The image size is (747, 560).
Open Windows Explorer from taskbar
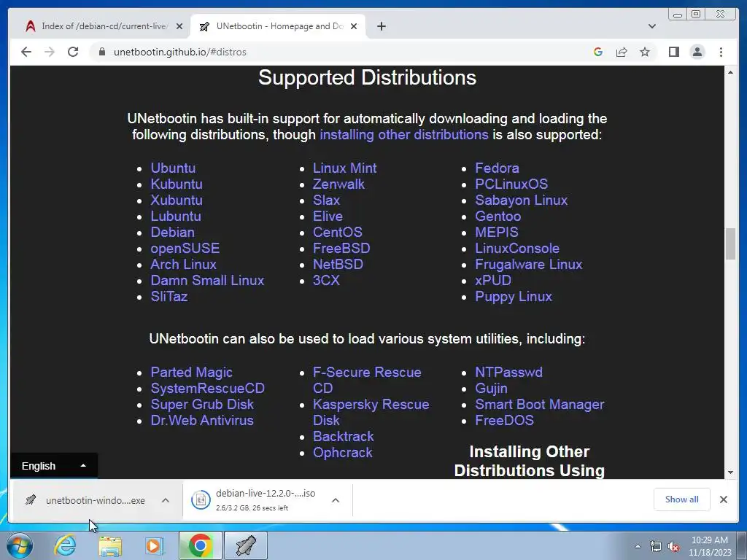pos(109,545)
